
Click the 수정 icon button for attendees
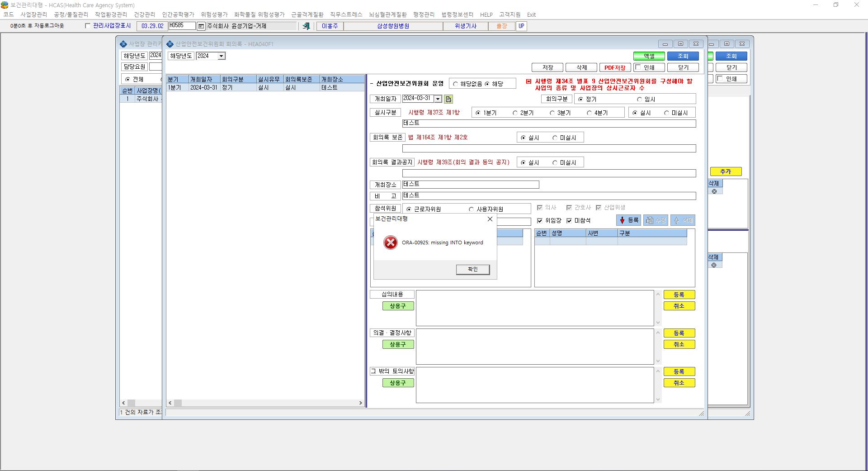pyautogui.click(x=656, y=220)
